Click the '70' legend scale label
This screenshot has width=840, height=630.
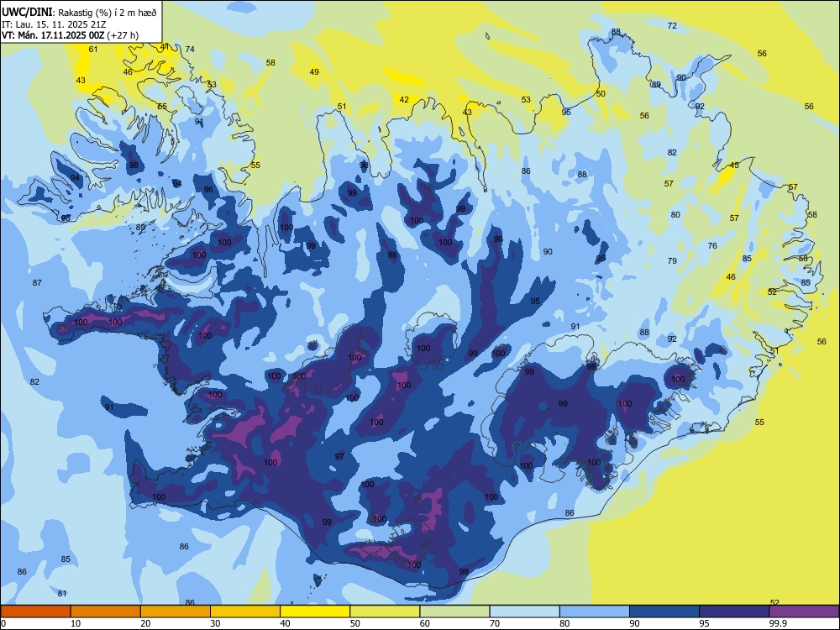(495, 623)
